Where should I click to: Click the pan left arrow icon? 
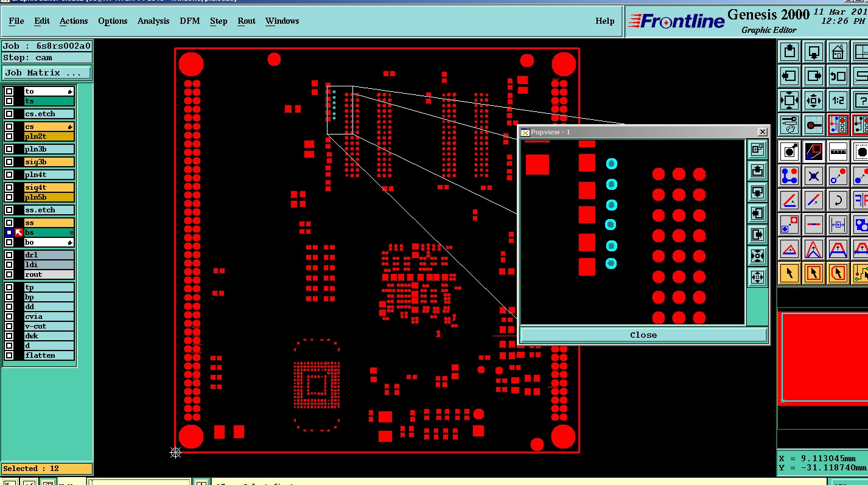(789, 76)
